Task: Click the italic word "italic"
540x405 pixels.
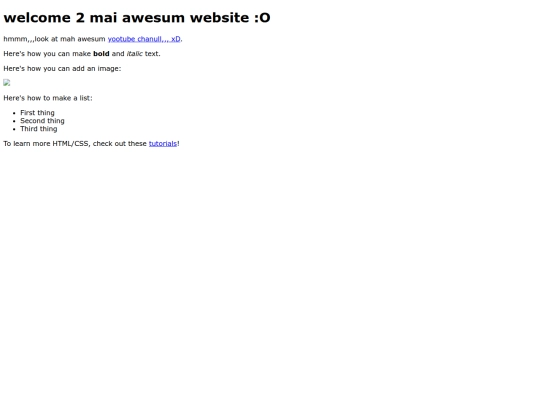Action: coord(135,54)
